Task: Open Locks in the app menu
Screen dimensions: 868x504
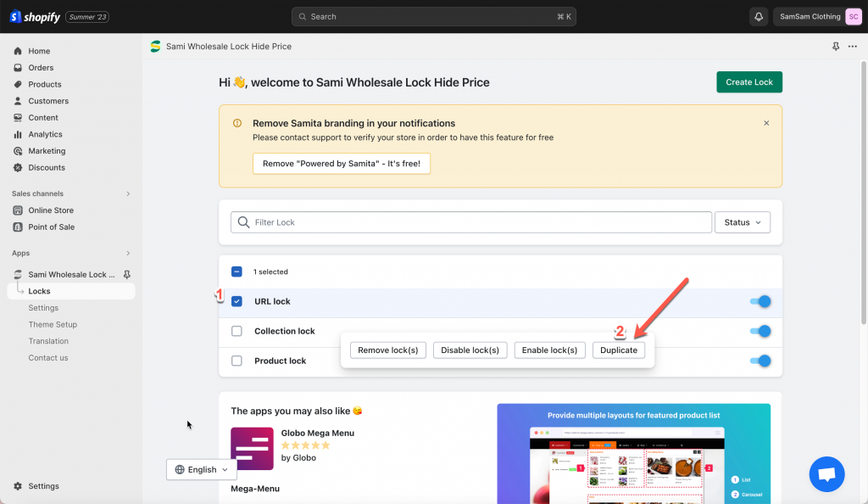Action: 71,291
